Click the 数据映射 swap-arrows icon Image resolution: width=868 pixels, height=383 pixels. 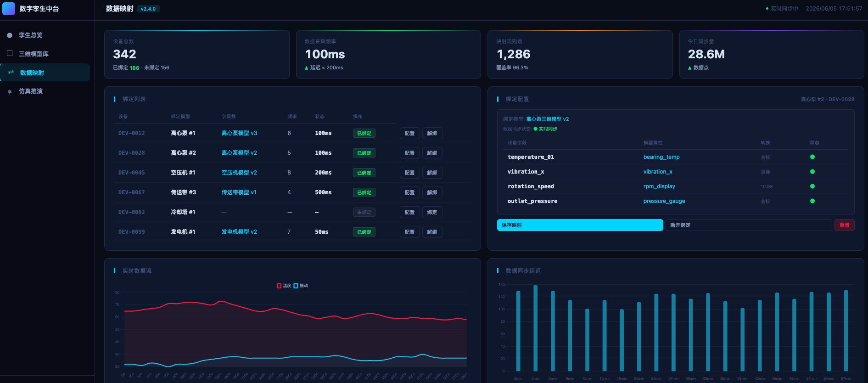[x=11, y=73]
